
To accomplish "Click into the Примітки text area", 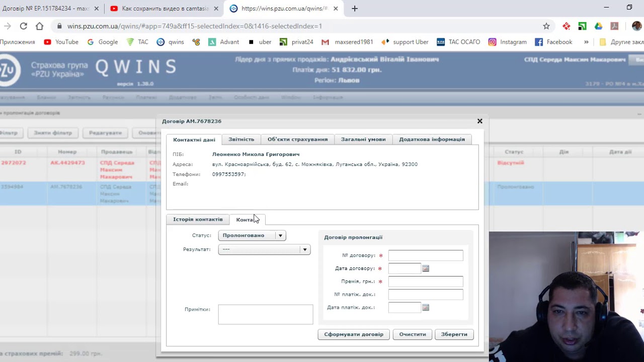I will click(266, 314).
